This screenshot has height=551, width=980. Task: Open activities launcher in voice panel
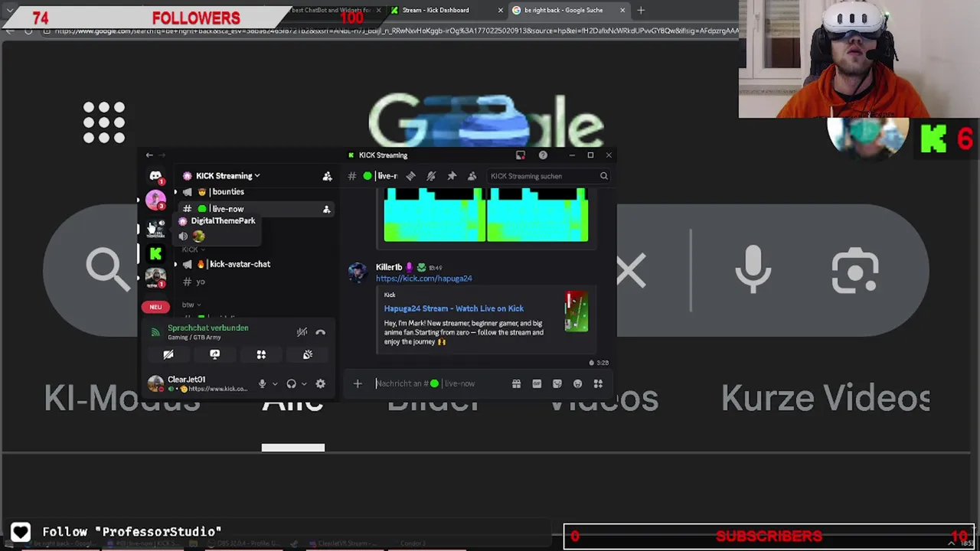261,354
